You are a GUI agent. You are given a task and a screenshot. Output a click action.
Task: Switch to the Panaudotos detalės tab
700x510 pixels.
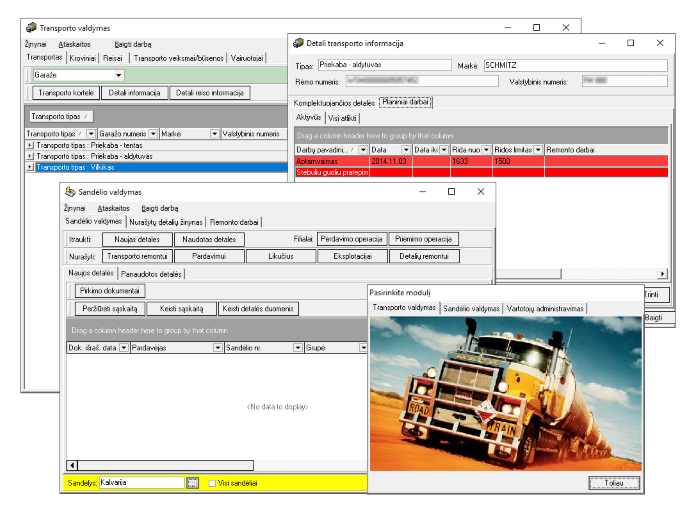tap(151, 274)
